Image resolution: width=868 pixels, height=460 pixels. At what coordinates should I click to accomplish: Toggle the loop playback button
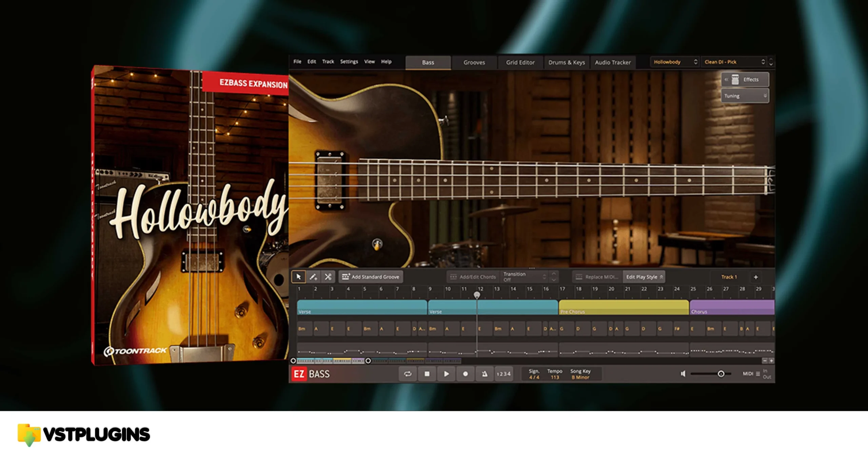(408, 374)
